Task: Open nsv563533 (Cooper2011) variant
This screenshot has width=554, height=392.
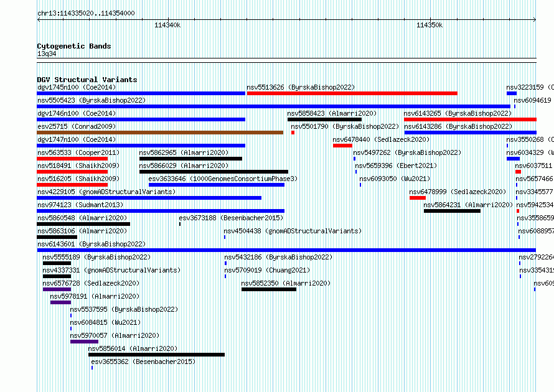Action: [72, 159]
